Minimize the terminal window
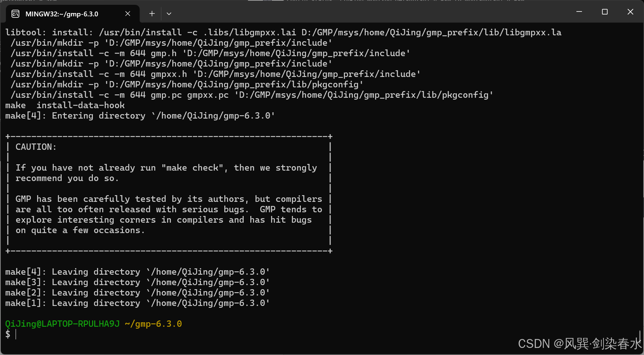This screenshot has height=355, width=644. [x=579, y=12]
